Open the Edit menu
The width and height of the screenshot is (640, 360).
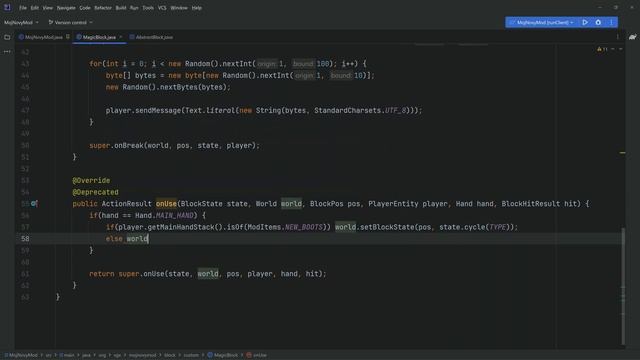coord(35,8)
